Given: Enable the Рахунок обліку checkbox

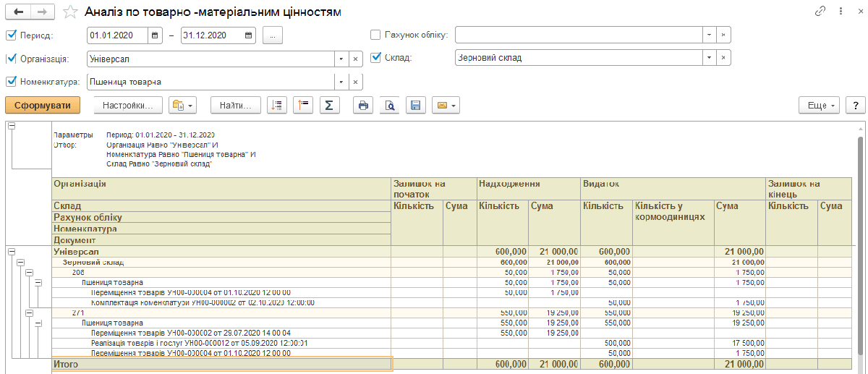Looking at the screenshot, I should pyautogui.click(x=375, y=35).
